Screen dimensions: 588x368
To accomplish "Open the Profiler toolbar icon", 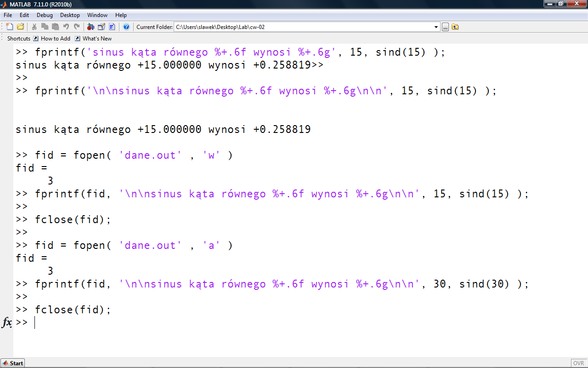I will [112, 27].
